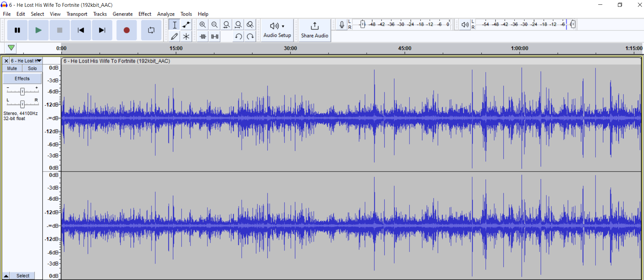
Task: Adjust the track gain slider
Action: pyautogui.click(x=22, y=91)
